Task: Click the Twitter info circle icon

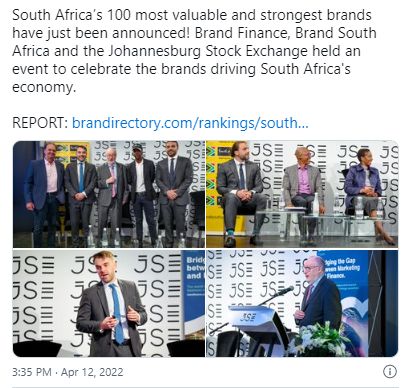Action: point(390,372)
